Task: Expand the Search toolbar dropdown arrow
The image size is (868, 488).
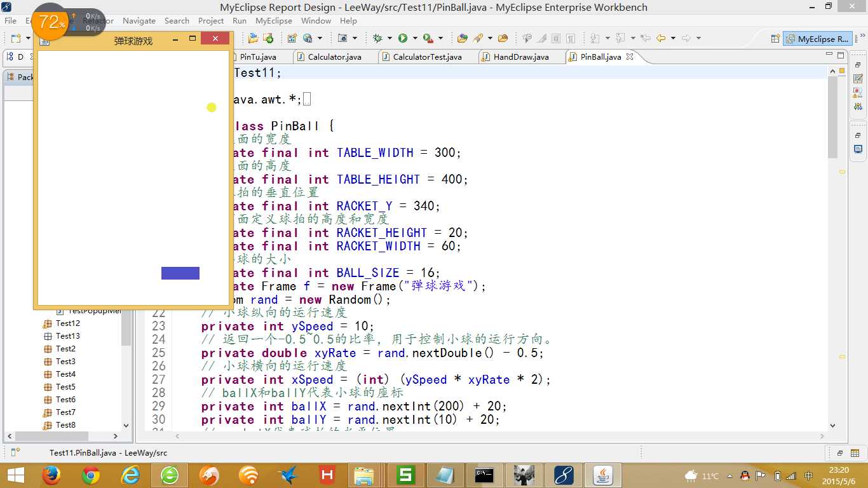Action: coord(489,39)
